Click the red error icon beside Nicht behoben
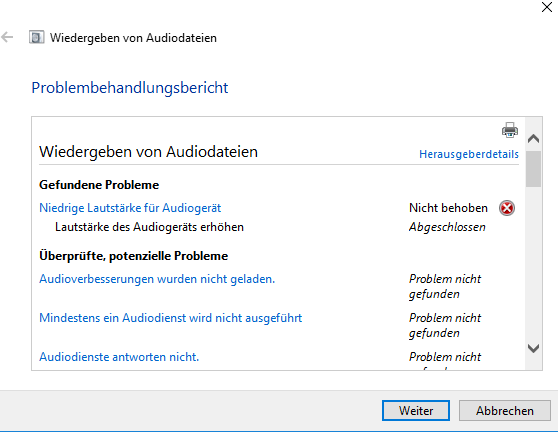The height and width of the screenshot is (432, 558). coord(507,208)
